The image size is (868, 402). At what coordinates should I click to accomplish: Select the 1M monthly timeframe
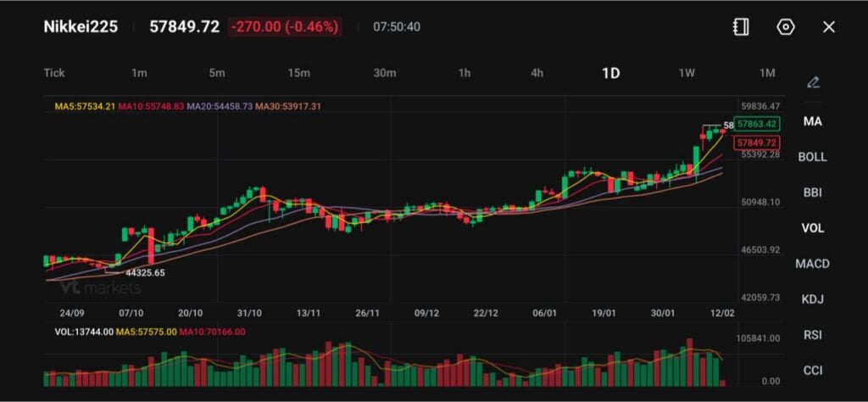pos(767,73)
